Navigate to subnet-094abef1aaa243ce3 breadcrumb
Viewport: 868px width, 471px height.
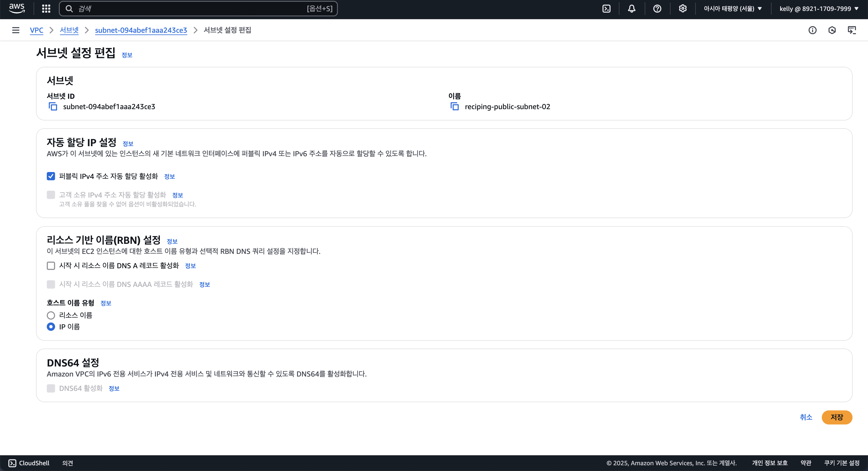click(141, 30)
